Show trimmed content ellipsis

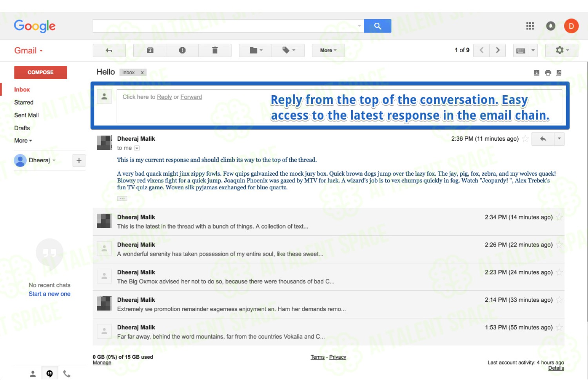122,199
